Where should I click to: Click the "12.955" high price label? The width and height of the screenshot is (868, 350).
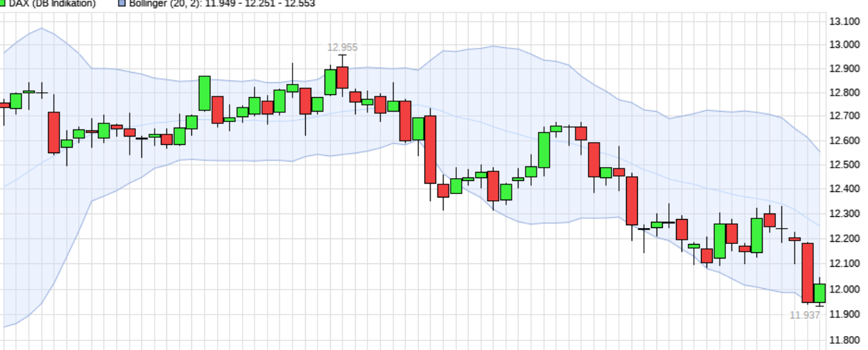(x=342, y=47)
